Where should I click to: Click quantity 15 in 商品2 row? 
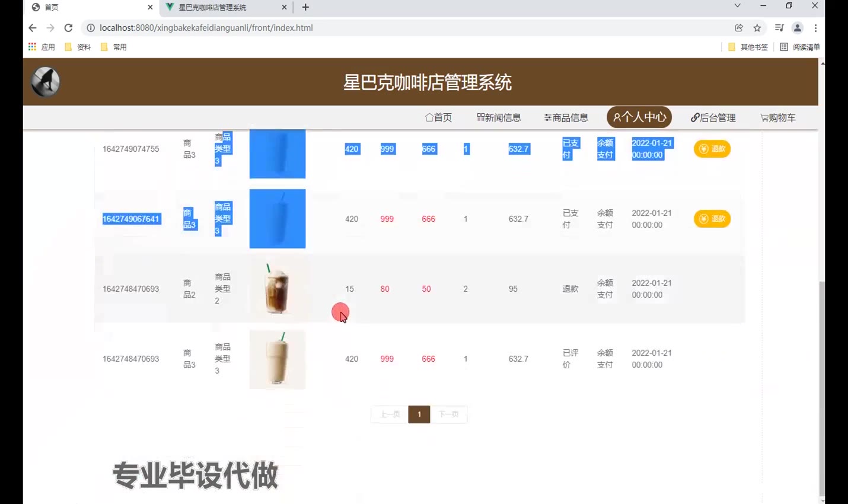point(349,289)
